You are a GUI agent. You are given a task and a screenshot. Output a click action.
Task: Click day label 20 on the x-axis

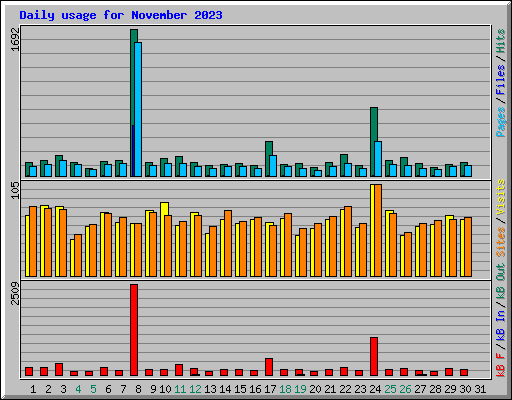click(316, 389)
